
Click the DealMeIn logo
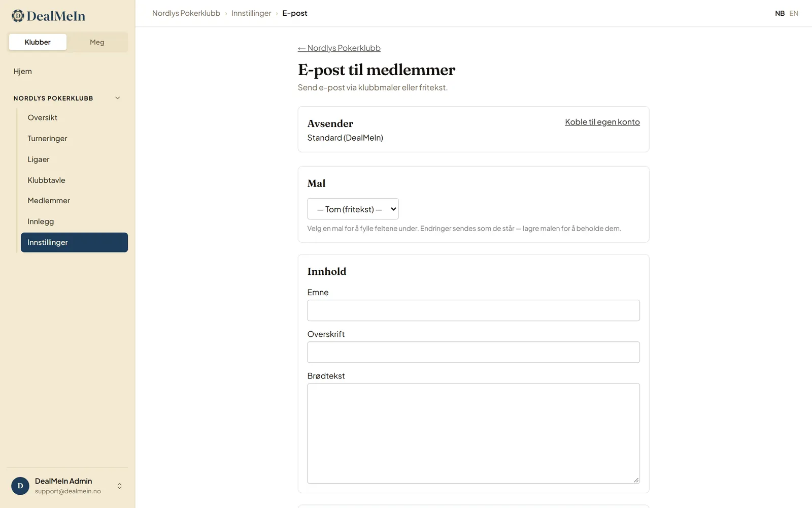[48, 16]
